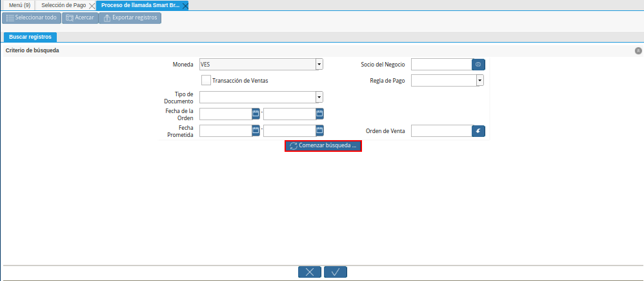Click Comenzar búsqueda button
This screenshot has height=281, width=644.
[323, 145]
